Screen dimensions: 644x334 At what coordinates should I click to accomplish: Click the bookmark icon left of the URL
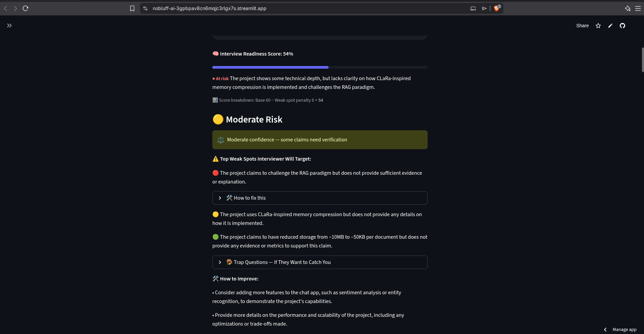pos(132,8)
